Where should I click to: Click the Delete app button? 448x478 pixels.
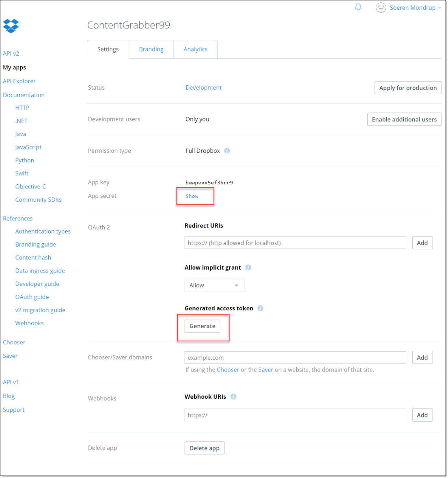(x=204, y=448)
